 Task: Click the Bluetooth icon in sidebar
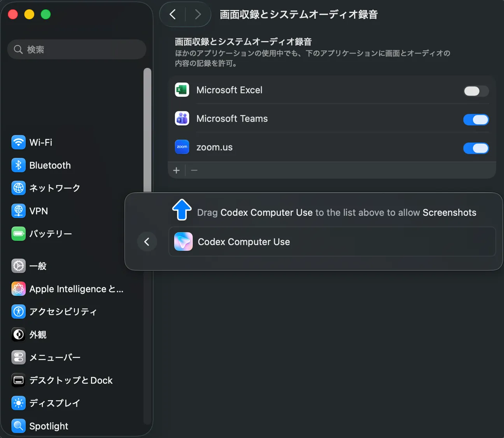click(x=18, y=165)
